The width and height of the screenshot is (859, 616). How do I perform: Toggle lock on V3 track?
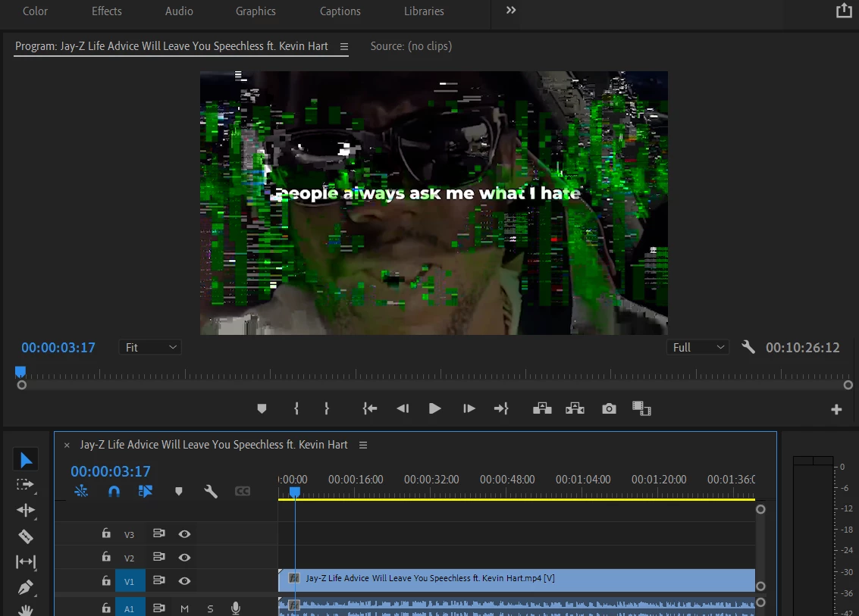106,533
